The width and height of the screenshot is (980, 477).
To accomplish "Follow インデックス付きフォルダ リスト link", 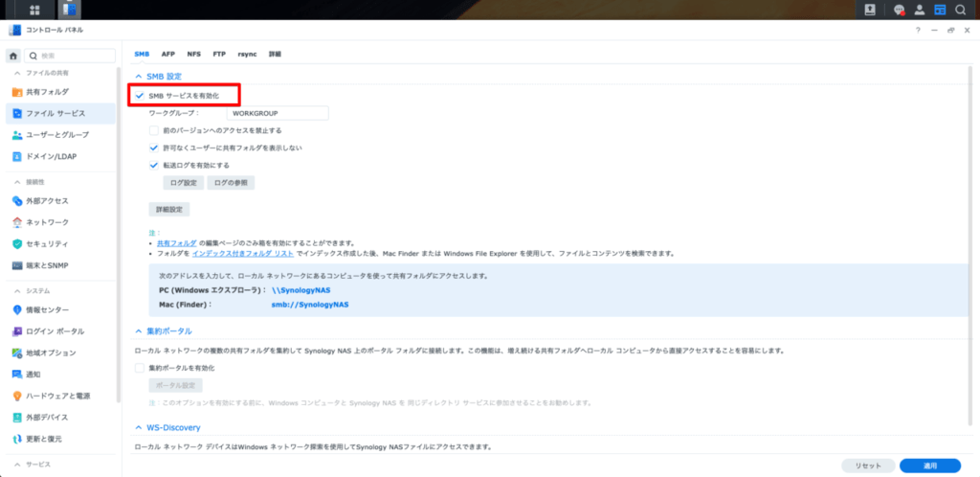I will pyautogui.click(x=243, y=254).
